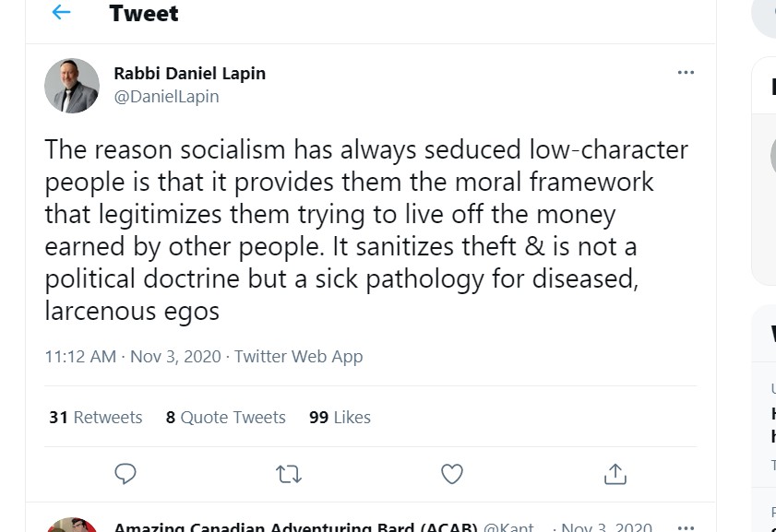Click the 11:12 AM Nov 3, 2020 timestamp
776x532 pixels.
point(133,357)
